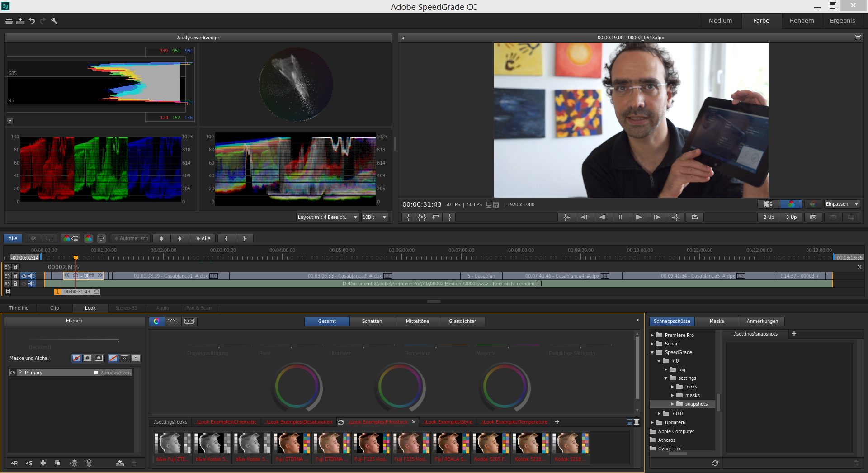This screenshot has height=473, width=868.
Task: Switch to the Rendern tab
Action: point(802,21)
